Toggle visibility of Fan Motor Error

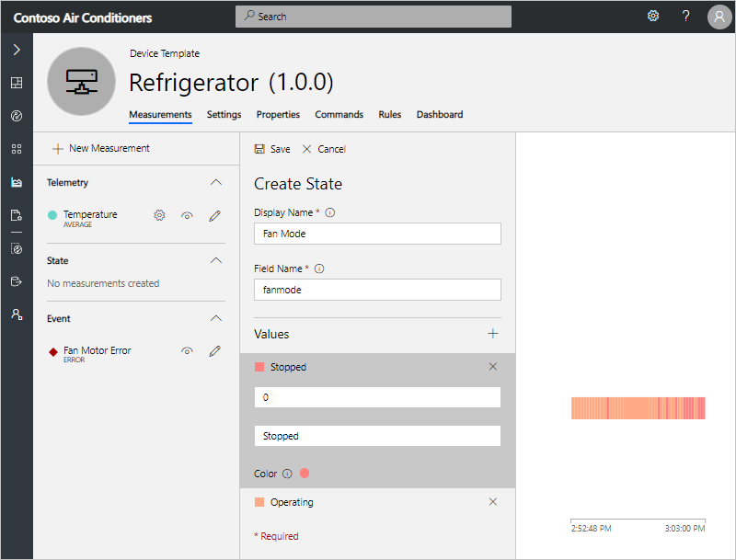pyautogui.click(x=187, y=351)
